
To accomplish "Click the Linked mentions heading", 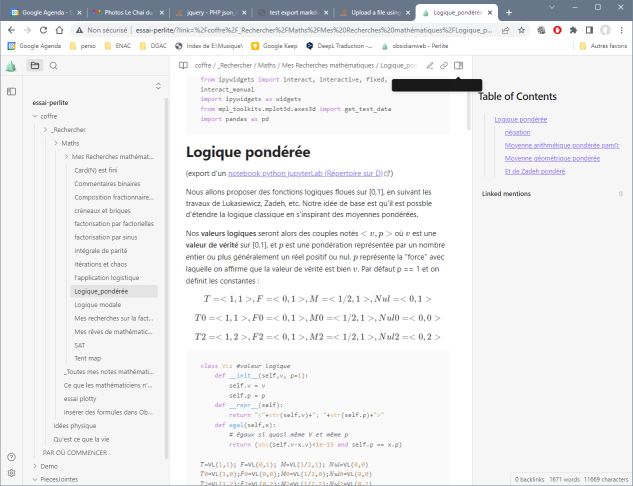I will point(506,194).
